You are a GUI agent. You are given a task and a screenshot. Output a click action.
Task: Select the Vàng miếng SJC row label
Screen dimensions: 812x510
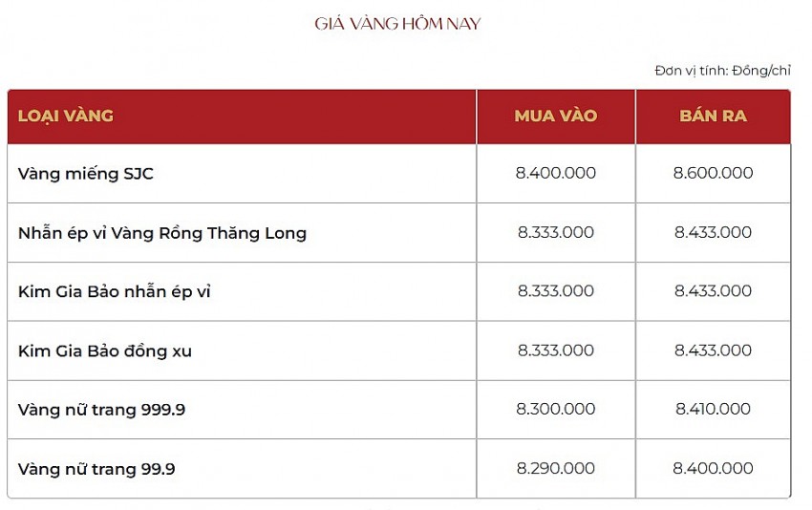pyautogui.click(x=85, y=174)
